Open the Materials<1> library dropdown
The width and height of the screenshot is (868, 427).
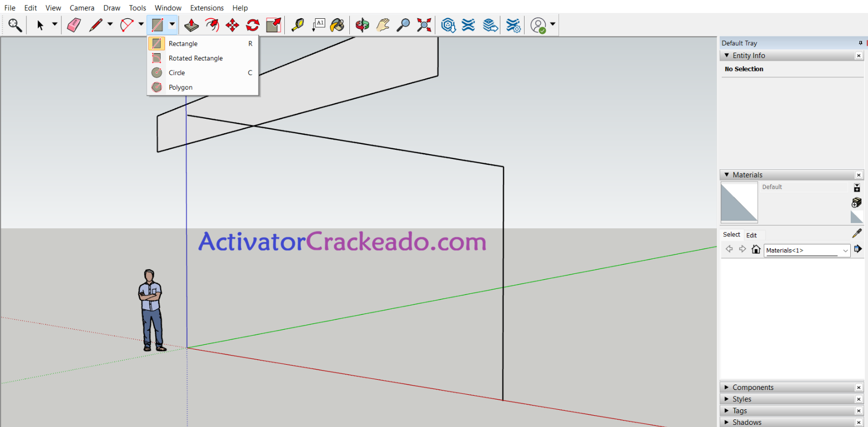click(807, 250)
